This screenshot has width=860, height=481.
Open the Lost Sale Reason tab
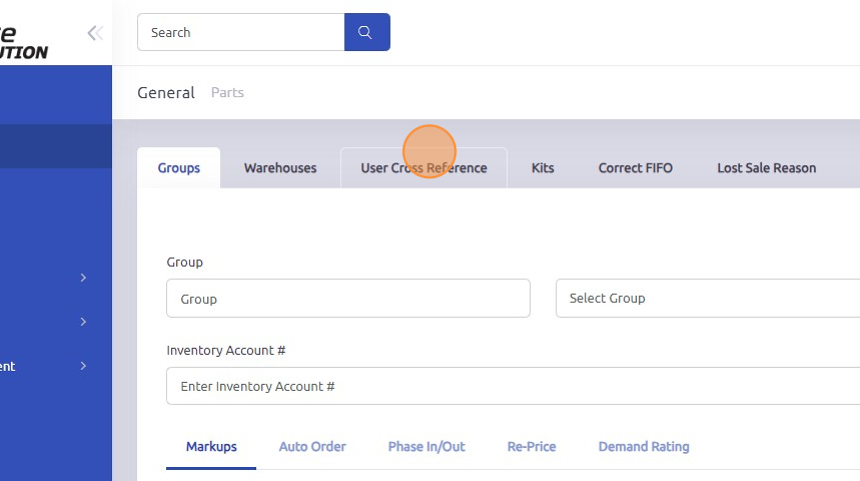click(766, 168)
